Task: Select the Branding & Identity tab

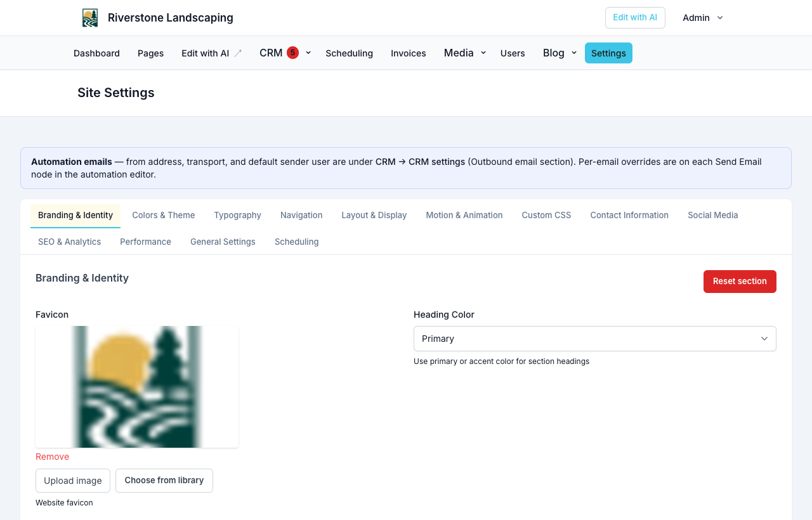Action: (75, 215)
